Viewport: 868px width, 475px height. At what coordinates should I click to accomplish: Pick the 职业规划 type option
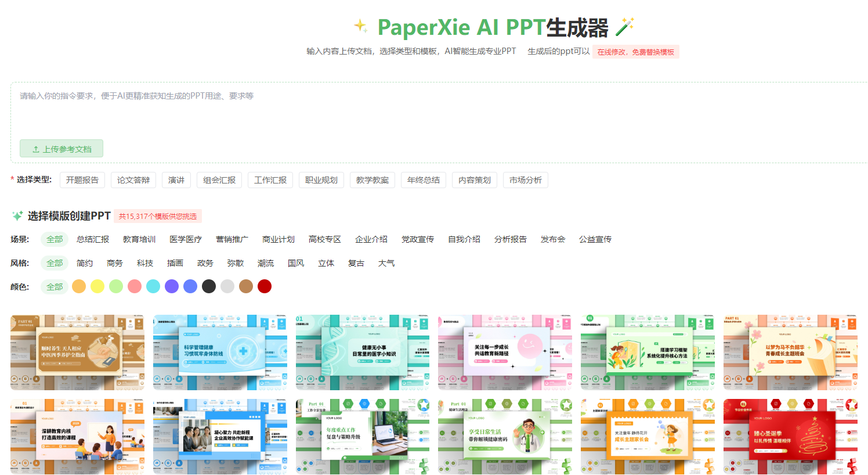click(x=321, y=180)
